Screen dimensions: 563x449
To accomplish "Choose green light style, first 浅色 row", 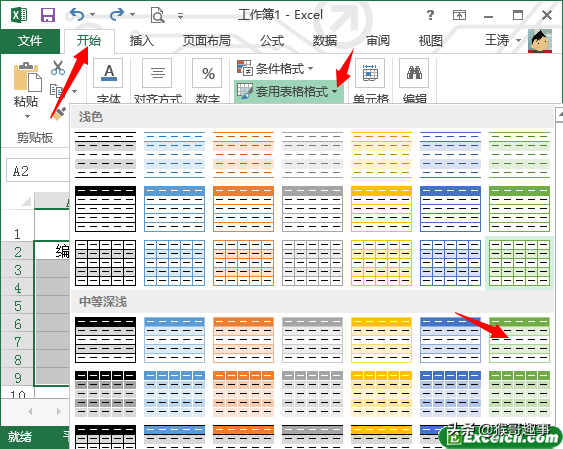I will click(519, 155).
